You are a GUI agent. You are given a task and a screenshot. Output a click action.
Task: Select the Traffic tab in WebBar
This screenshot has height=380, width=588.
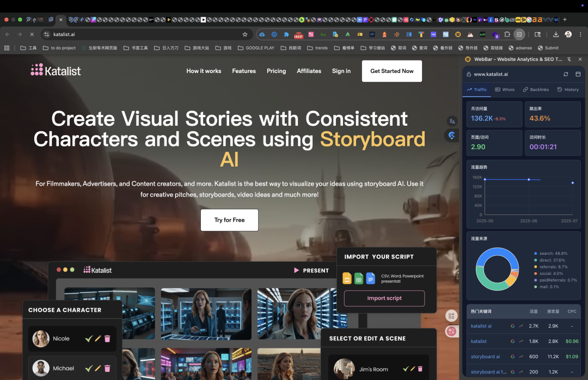point(476,90)
